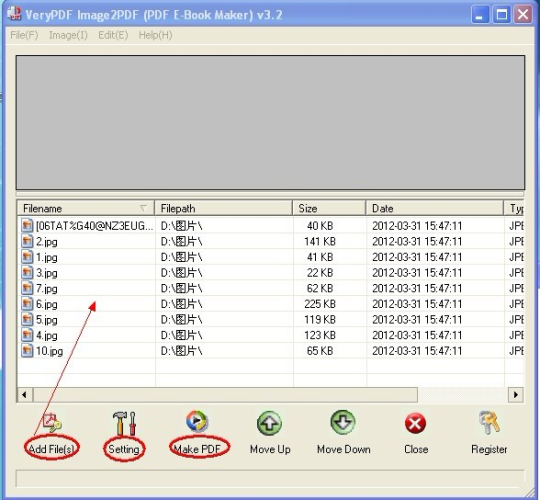Click the Make PDF play icon
Viewport: 540px width, 500px height.
[197, 421]
